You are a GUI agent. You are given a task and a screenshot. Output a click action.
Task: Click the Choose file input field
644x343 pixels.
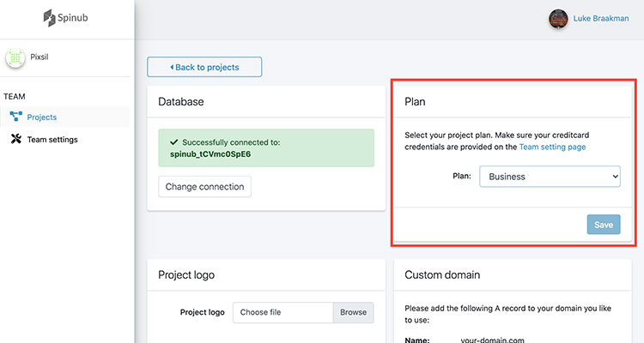click(283, 312)
